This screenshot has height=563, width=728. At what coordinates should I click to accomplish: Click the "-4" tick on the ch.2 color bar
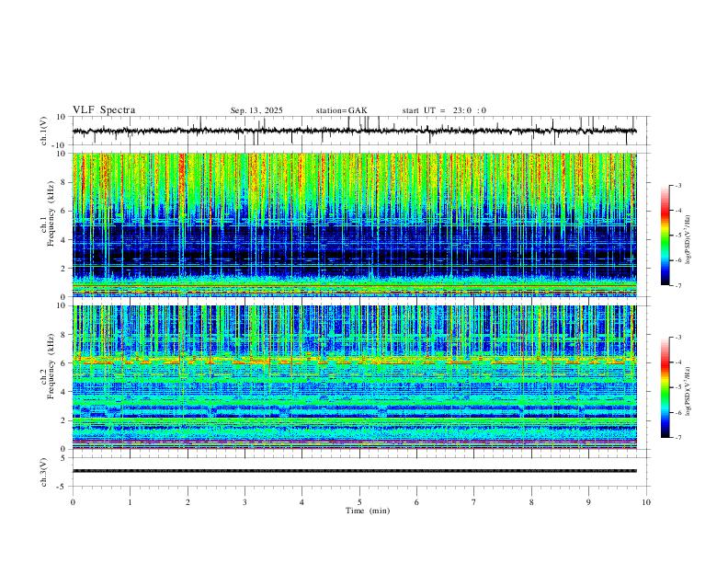678,362
